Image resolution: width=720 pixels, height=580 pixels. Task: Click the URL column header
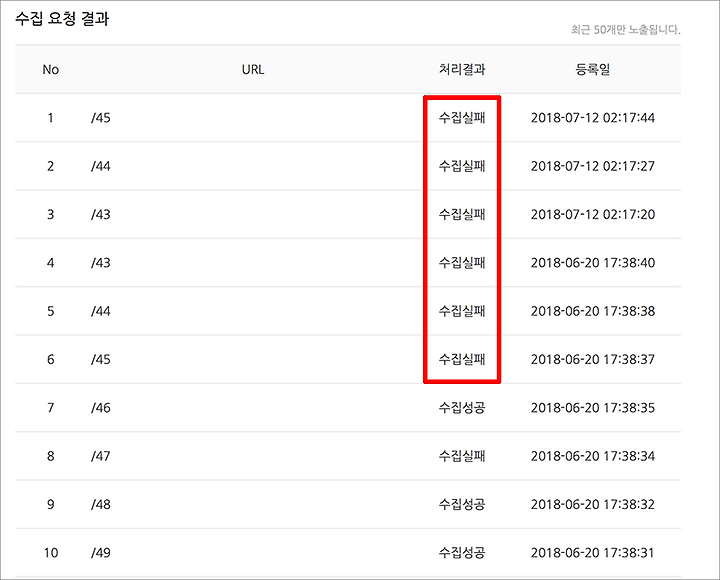pyautogui.click(x=253, y=69)
